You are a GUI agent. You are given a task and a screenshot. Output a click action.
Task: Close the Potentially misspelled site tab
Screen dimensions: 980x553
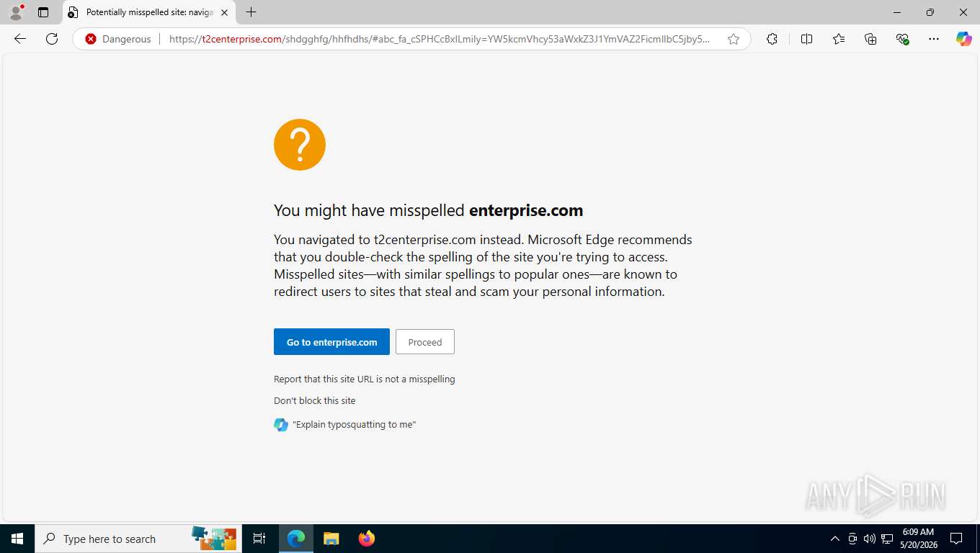224,12
